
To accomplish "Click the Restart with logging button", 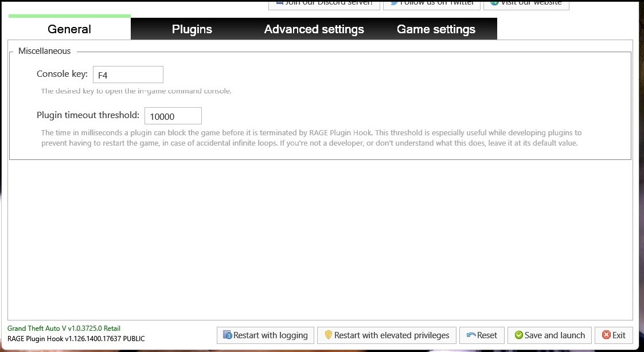I will pos(266,335).
